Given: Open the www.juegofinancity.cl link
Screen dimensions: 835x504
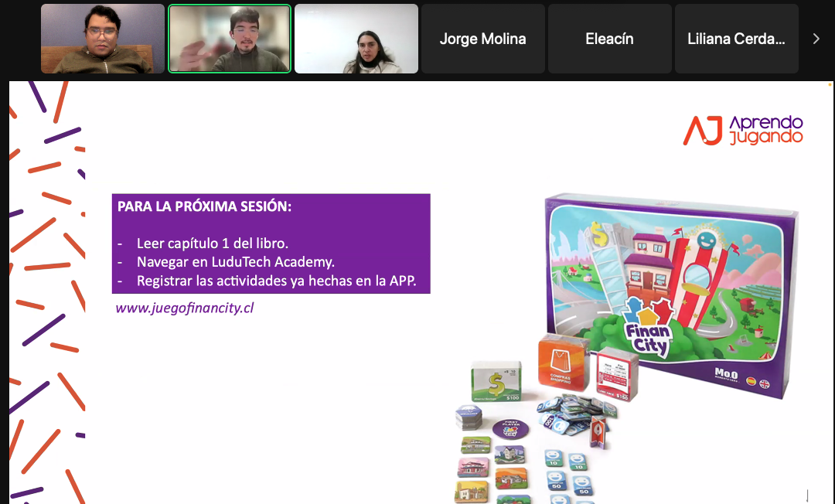Looking at the screenshot, I should pyautogui.click(x=185, y=308).
